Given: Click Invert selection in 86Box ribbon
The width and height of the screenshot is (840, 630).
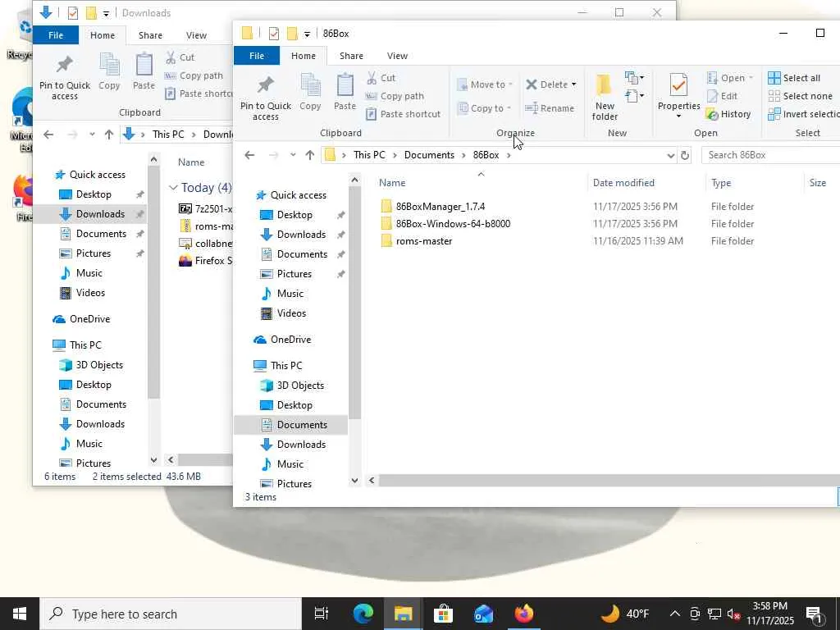Looking at the screenshot, I should tap(804, 114).
